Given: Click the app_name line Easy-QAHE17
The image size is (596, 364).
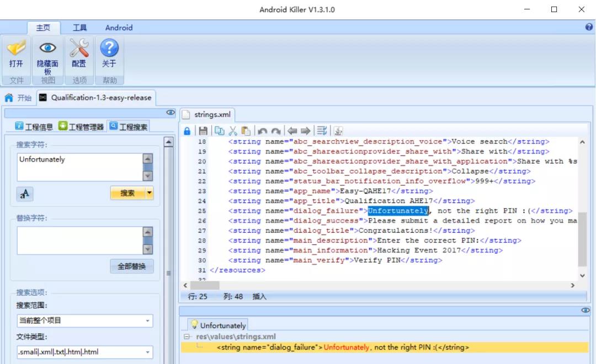Looking at the screenshot, I should [x=331, y=191].
